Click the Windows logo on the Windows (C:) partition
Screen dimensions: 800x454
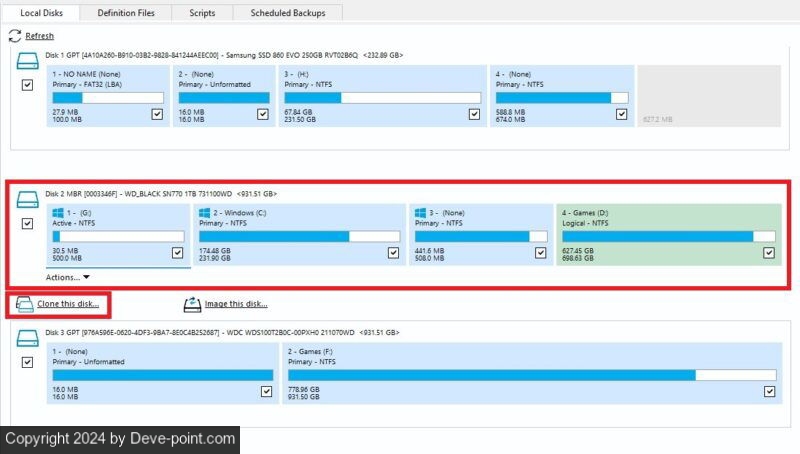click(204, 213)
